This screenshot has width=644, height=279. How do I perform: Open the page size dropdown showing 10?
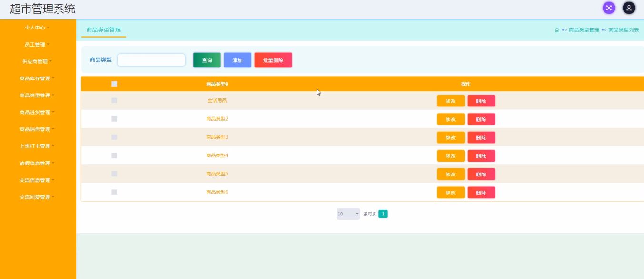pos(348,214)
